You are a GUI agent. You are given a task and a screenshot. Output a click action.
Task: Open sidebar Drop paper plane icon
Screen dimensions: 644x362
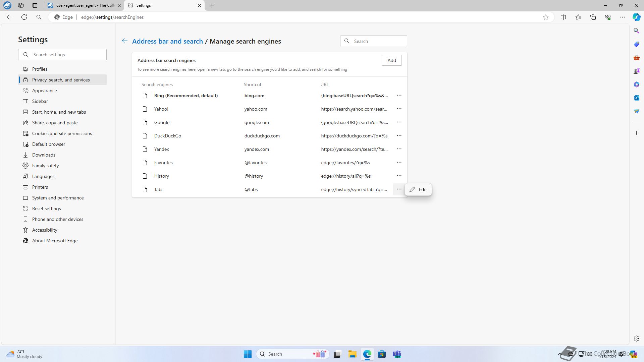click(636, 111)
